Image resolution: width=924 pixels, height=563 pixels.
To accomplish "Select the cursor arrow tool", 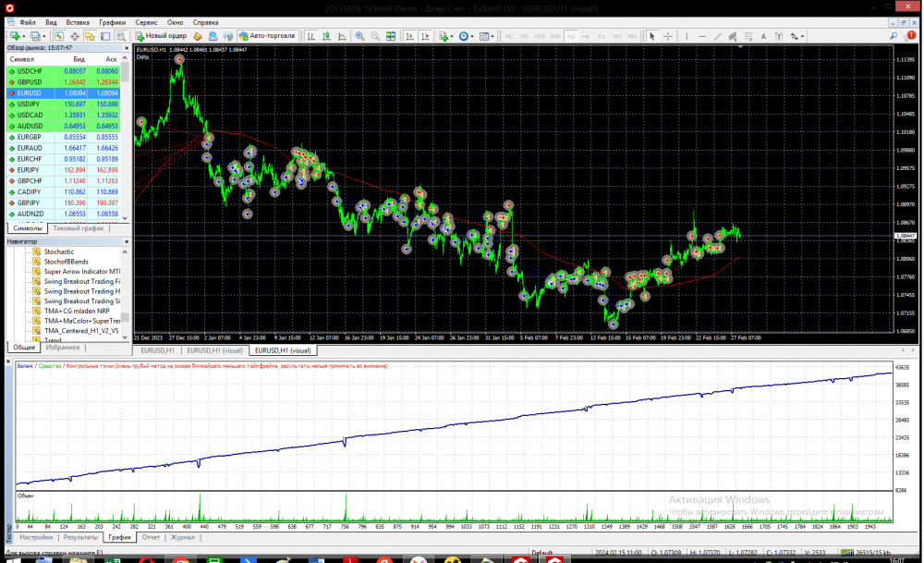I will coord(651,36).
